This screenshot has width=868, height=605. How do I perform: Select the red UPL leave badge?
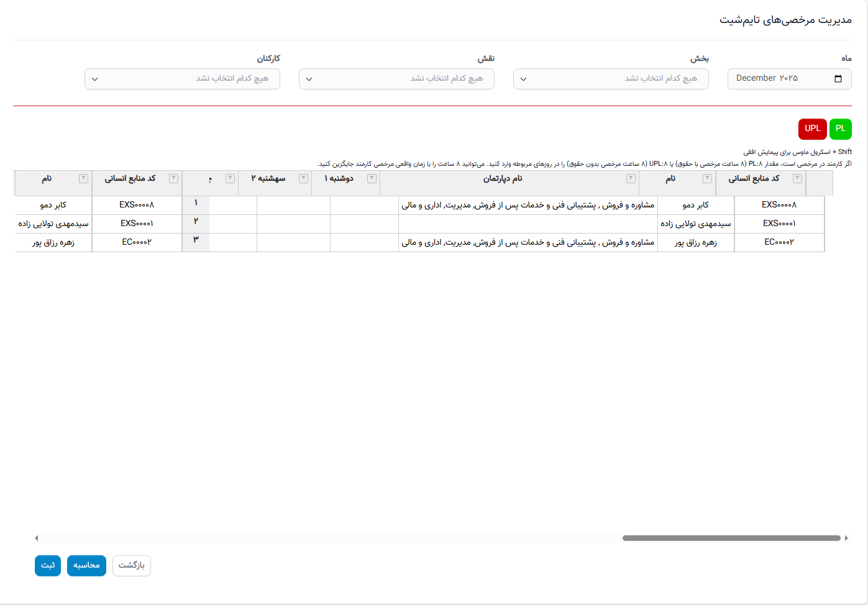point(813,129)
